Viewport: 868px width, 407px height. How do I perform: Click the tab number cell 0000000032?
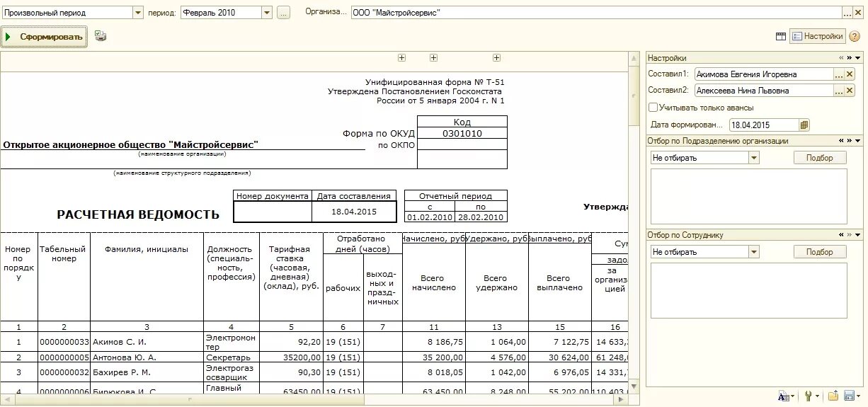64,372
